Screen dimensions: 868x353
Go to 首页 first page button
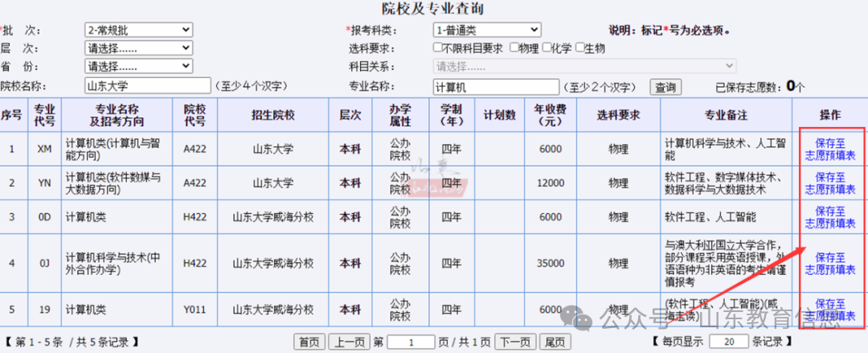[309, 342]
